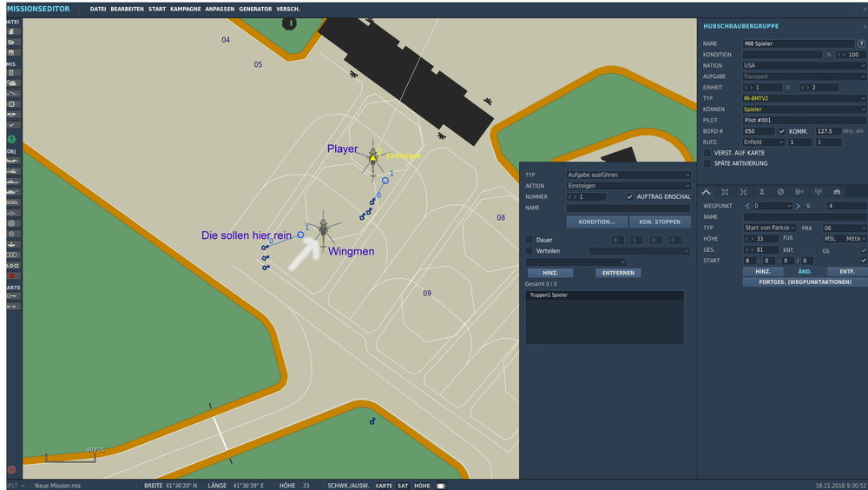Screen dimensions: 868x490
Task: Open the waypoint type dropdown Start von Parkslot
Action: click(x=769, y=228)
